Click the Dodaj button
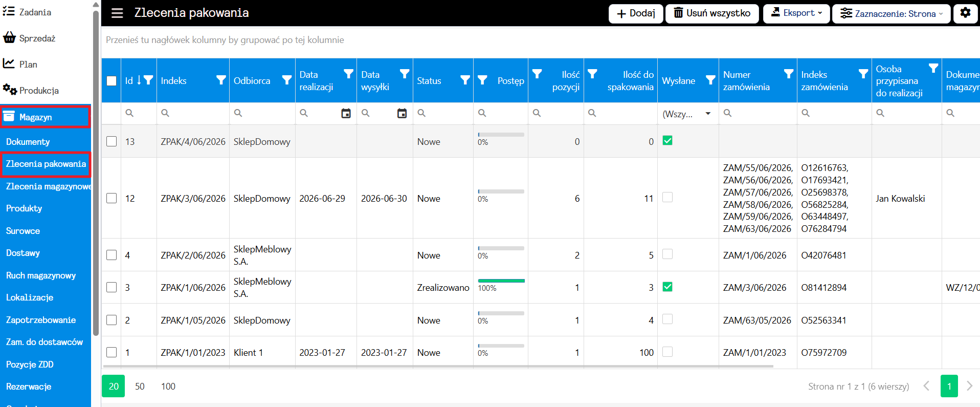 click(636, 13)
